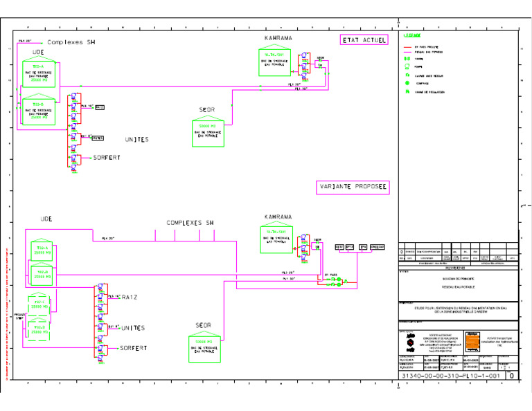Click the COMPLEXES SH label in lower diagram
Image resolution: width=532 pixels, height=411 pixels.
click(x=190, y=223)
